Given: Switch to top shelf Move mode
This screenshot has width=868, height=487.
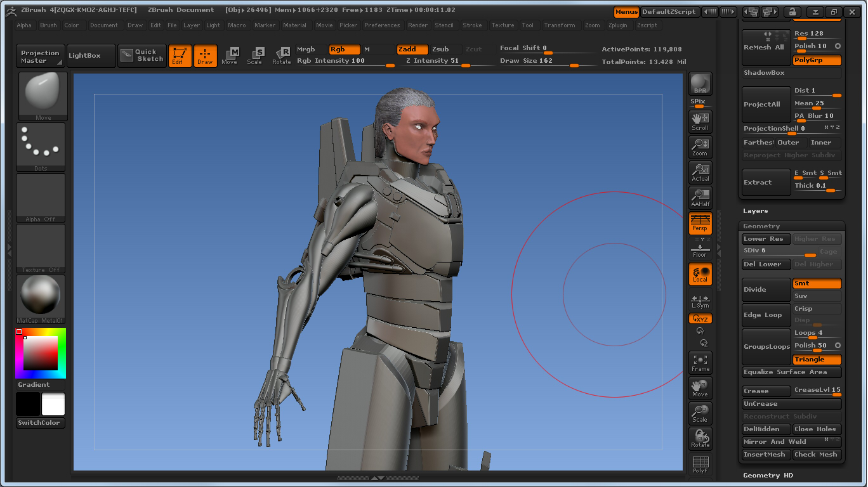Looking at the screenshot, I should point(230,56).
